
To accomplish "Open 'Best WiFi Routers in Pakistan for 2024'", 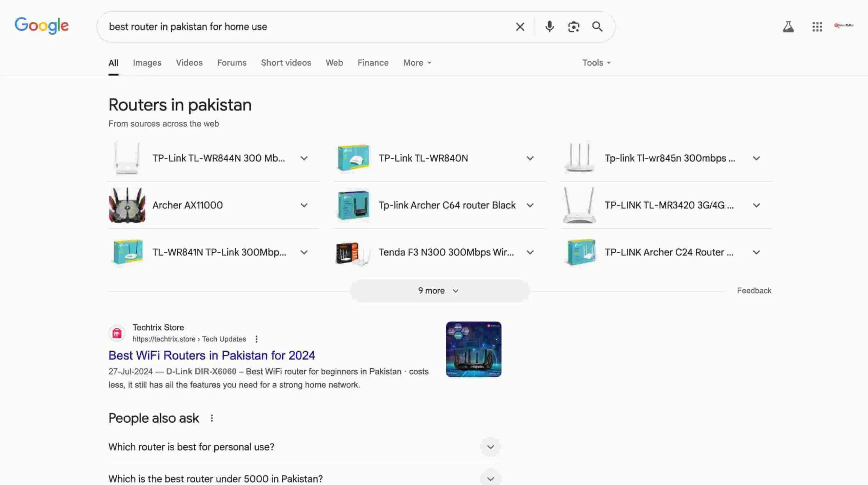I will [x=211, y=355].
